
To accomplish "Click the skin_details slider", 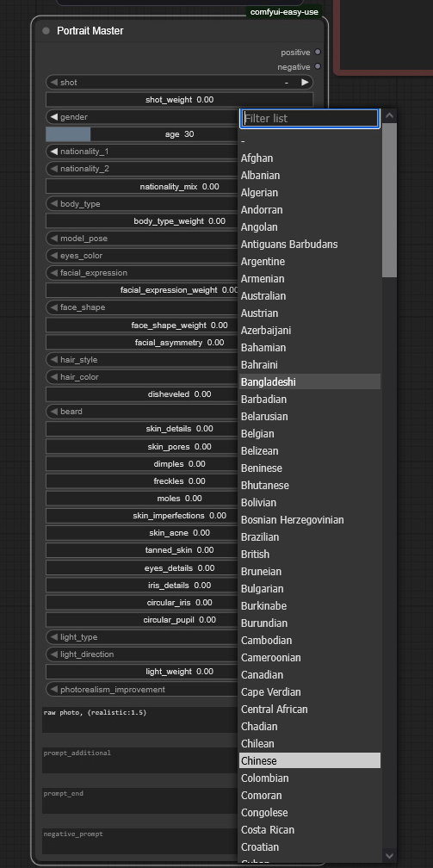I will click(x=142, y=429).
